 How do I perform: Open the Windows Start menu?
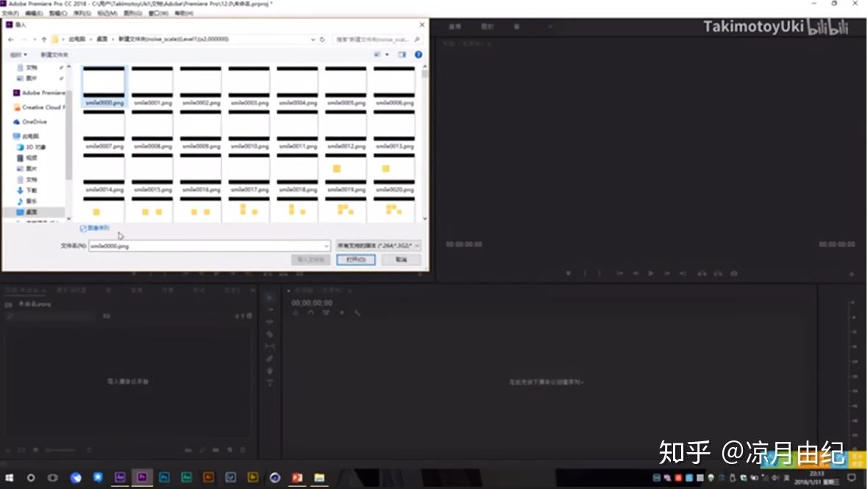(10, 477)
